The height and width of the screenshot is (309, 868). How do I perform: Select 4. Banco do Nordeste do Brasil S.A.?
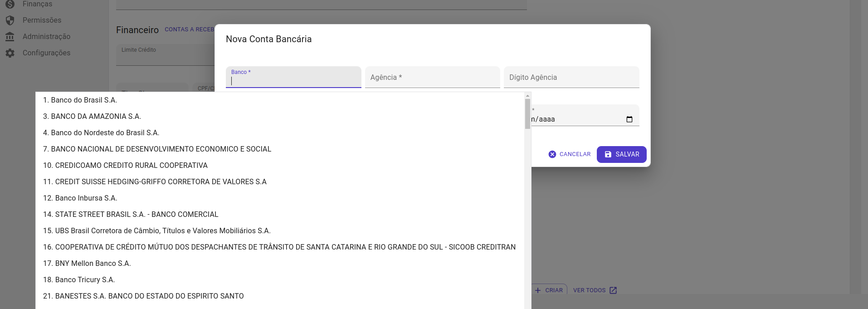[280, 132]
